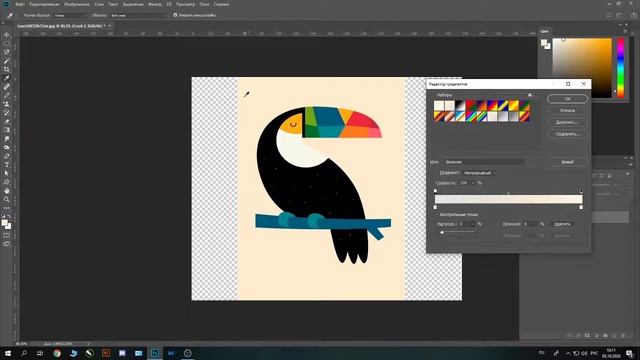Swap foreground and background colors arrow
The width and height of the screenshot is (640, 360).
(x=9, y=217)
